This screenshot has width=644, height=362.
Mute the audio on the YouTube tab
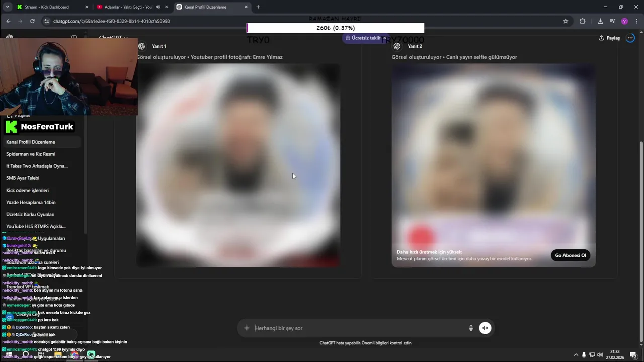pyautogui.click(x=158, y=7)
